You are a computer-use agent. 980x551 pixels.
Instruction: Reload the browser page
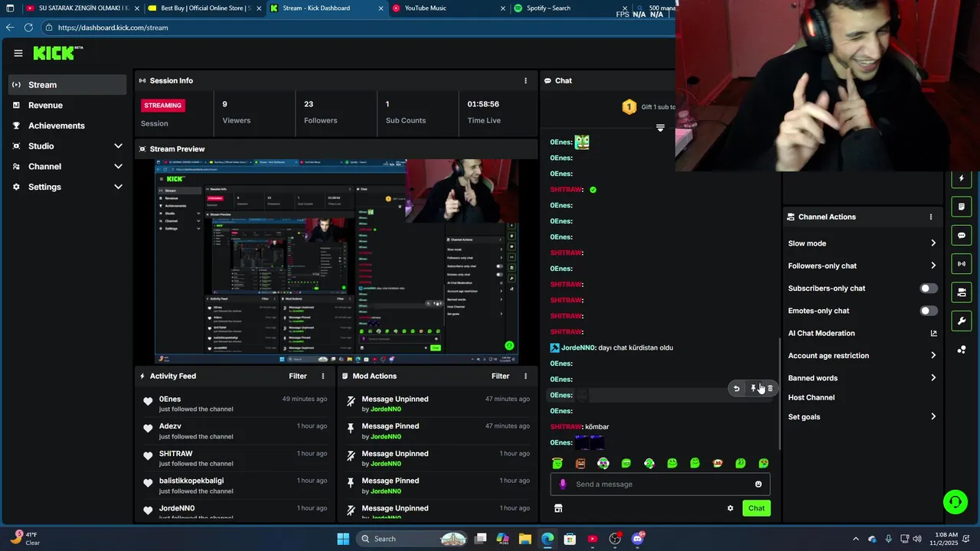[x=28, y=28]
